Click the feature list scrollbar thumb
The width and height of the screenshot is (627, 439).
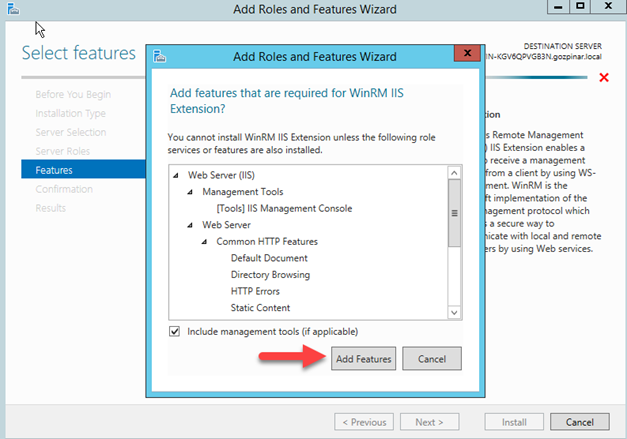[x=454, y=213]
